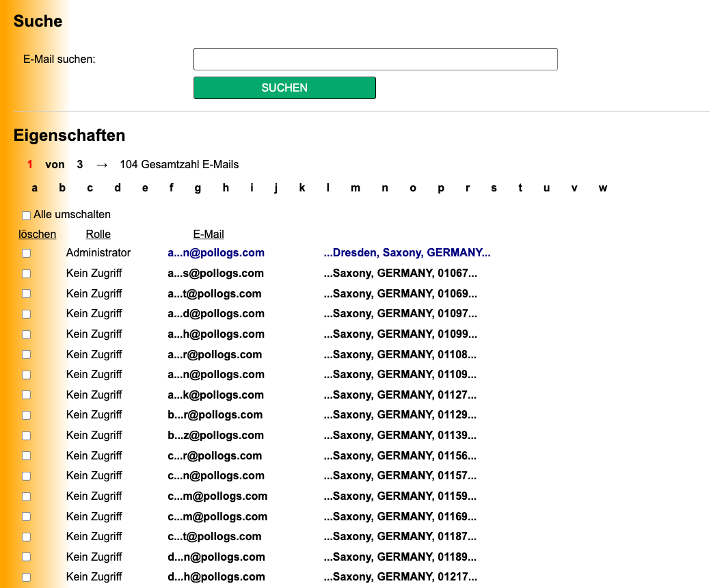This screenshot has width=722, height=588.
Task: Filter emails by letter a
Action: click(35, 188)
